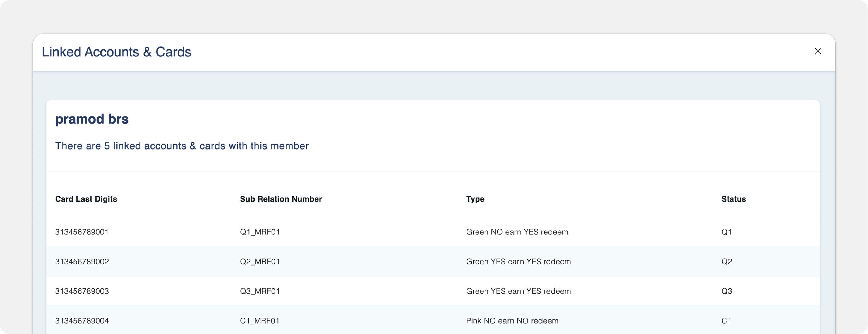Click the Status column header
Image resolution: width=868 pixels, height=334 pixels.
click(x=733, y=199)
